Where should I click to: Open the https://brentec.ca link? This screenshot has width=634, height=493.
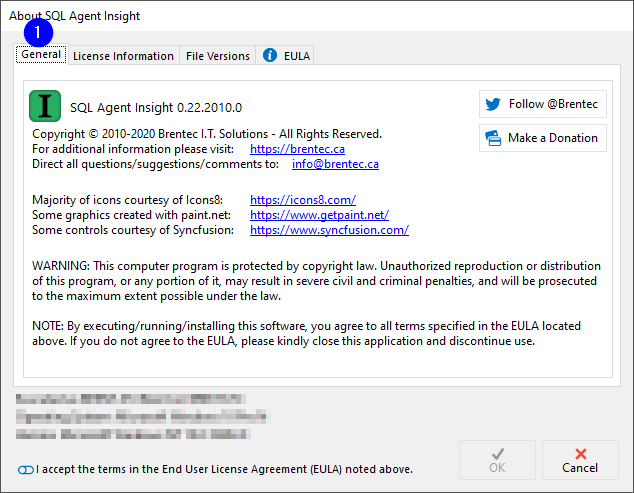[x=297, y=149]
